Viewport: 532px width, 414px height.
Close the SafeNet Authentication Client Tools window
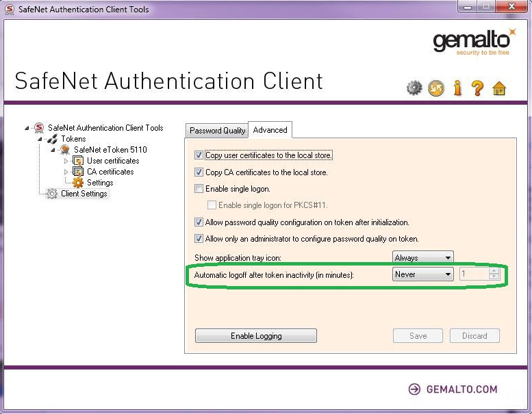tap(512, 6)
